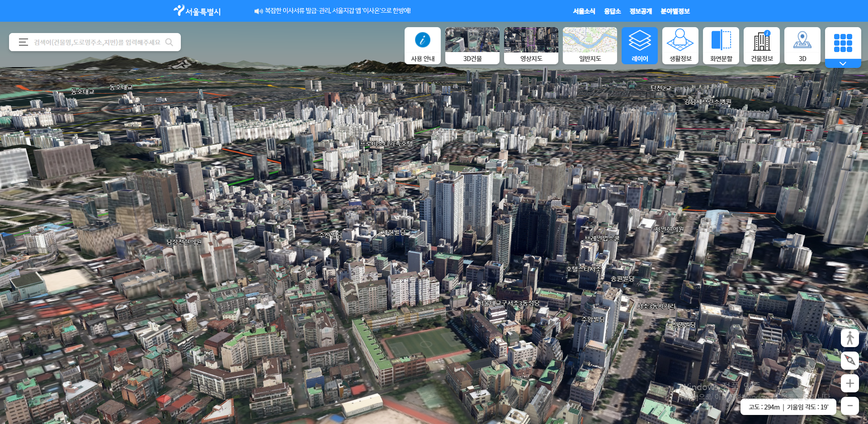Open the 정보공개 menu
The height and width of the screenshot is (424, 868).
coord(641,11)
